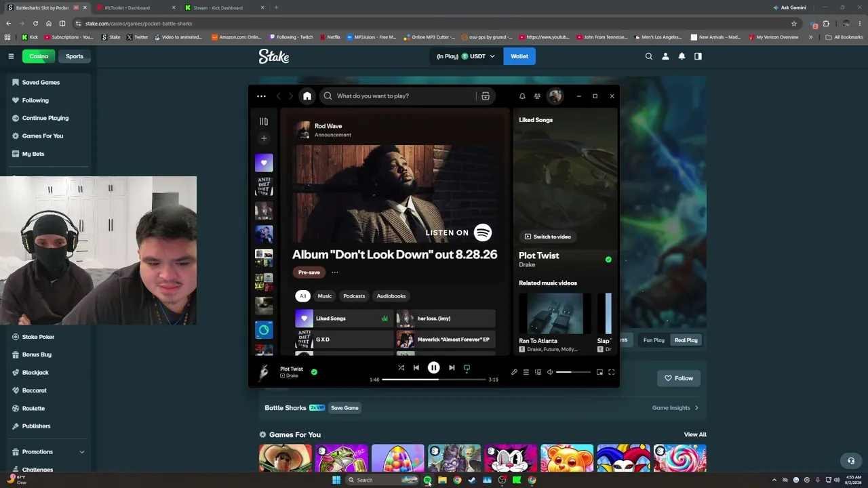Open the Spotify profile avatar menu
This screenshot has height=488, width=868.
coord(555,96)
